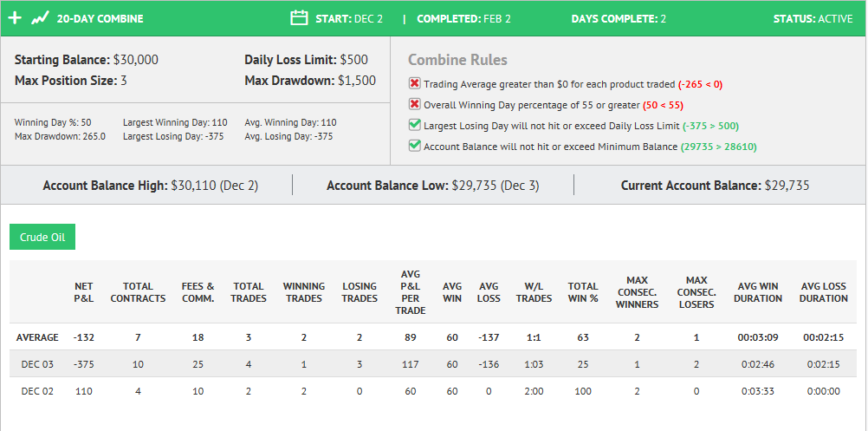The image size is (868, 431).
Task: Click the -375 Net P&L in DEC 03 row
Action: [84, 364]
